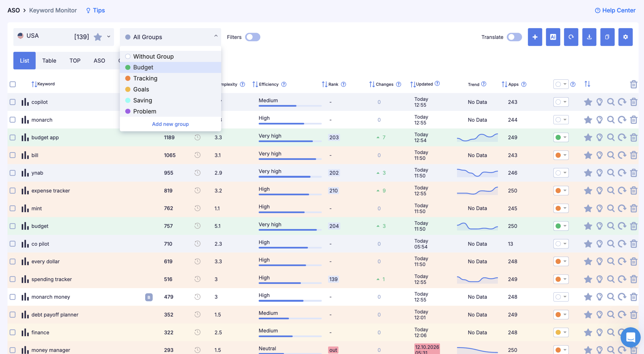The height and width of the screenshot is (354, 644).
Task: Click the history clock icon in mint row
Action: tap(197, 208)
